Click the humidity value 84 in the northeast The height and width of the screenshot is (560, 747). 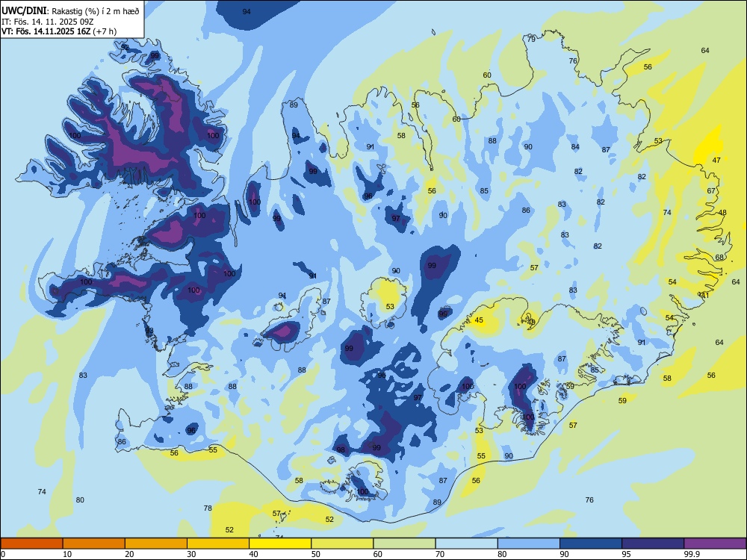pos(575,146)
